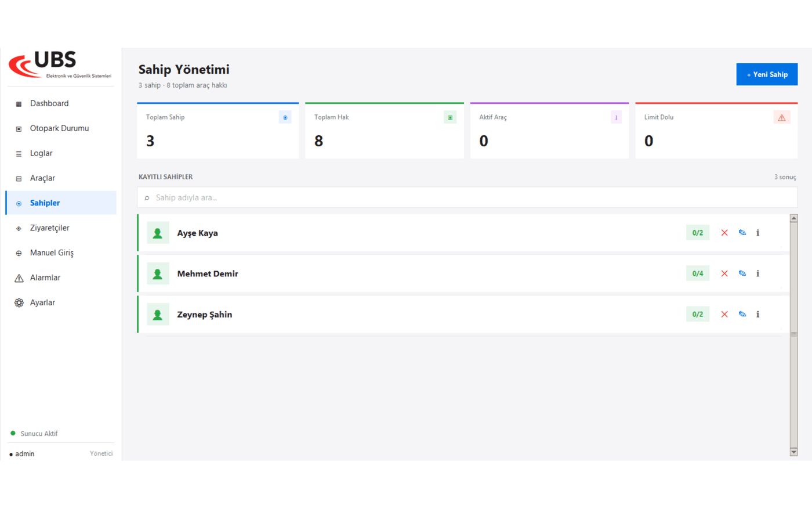
Task: Remove Zeynep Şahin via red X icon
Action: coord(724,314)
